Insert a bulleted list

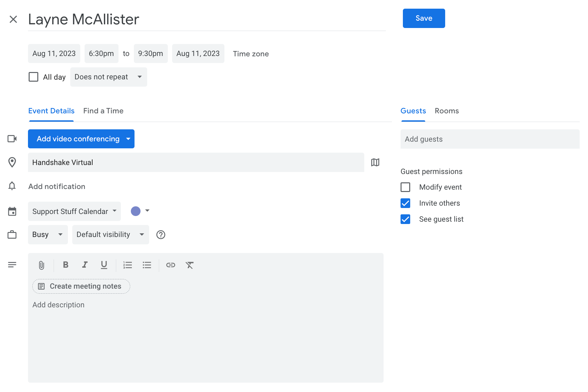click(147, 265)
